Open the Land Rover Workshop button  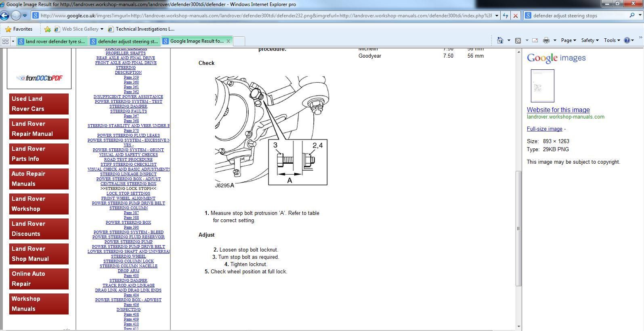point(39,204)
